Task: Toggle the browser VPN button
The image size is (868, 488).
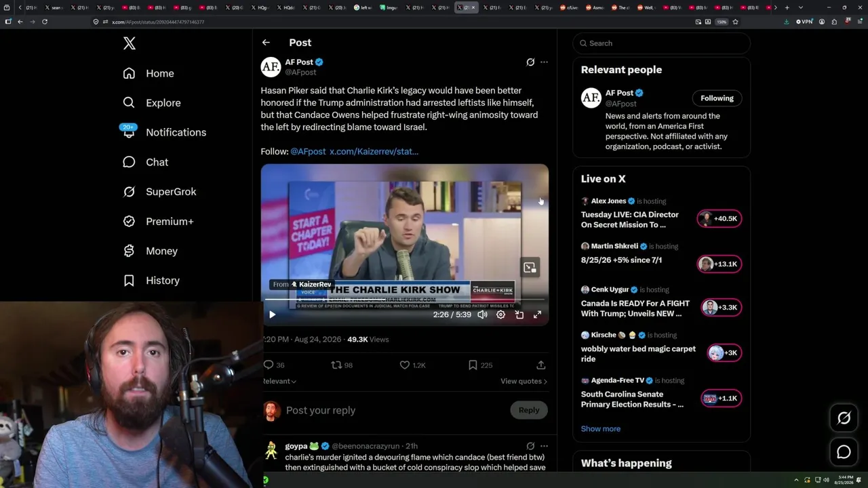Action: pyautogui.click(x=804, y=22)
